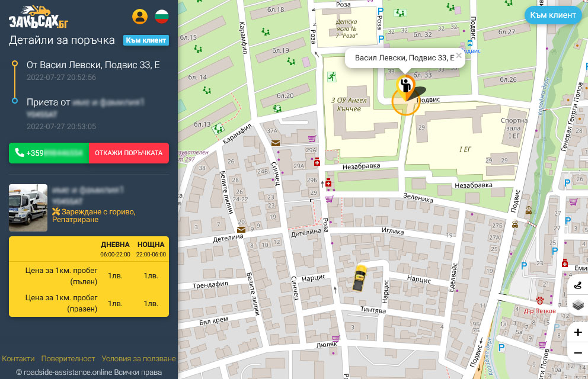Open the tow truck photo thumbnail
This screenshot has height=379, width=588.
pyautogui.click(x=28, y=207)
